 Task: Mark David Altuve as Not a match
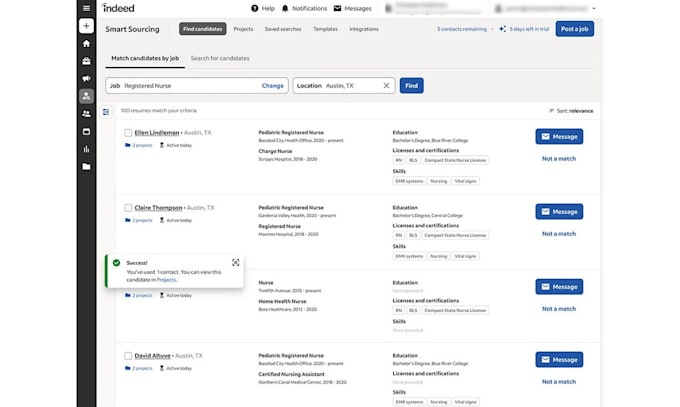pos(559,382)
